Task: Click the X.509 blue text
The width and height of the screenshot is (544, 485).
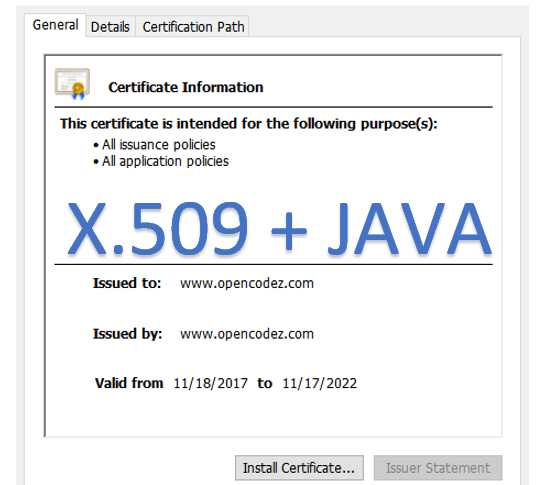Action: [x=158, y=229]
